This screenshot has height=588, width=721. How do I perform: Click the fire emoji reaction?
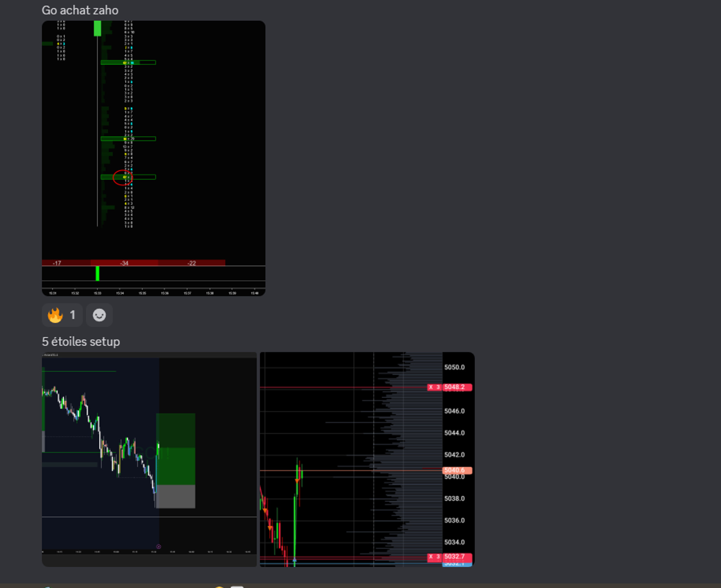point(62,315)
